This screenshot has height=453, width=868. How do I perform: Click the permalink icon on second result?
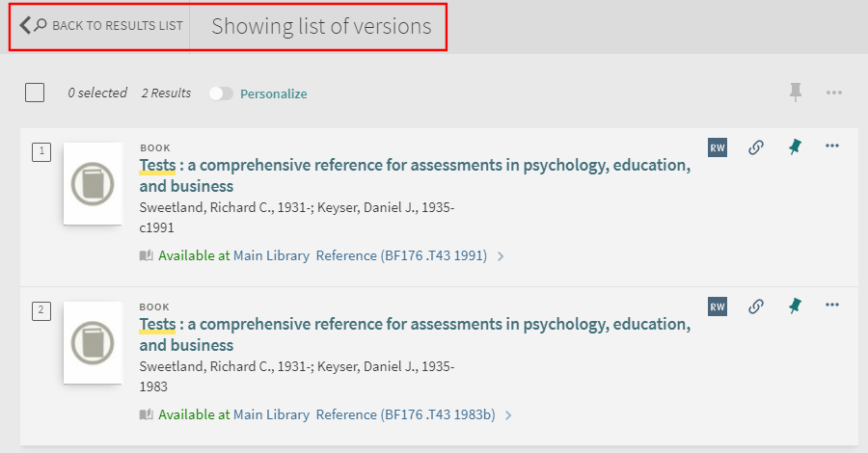[756, 306]
